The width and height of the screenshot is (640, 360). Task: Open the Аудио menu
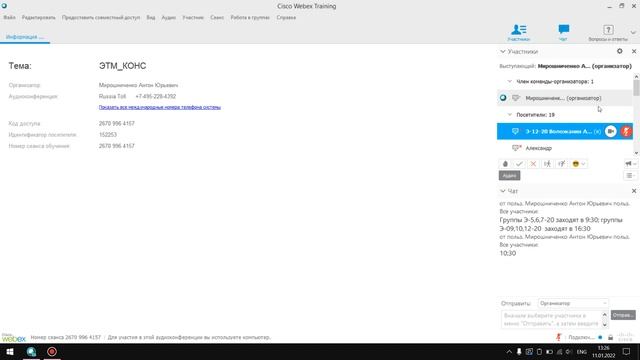coord(169,18)
